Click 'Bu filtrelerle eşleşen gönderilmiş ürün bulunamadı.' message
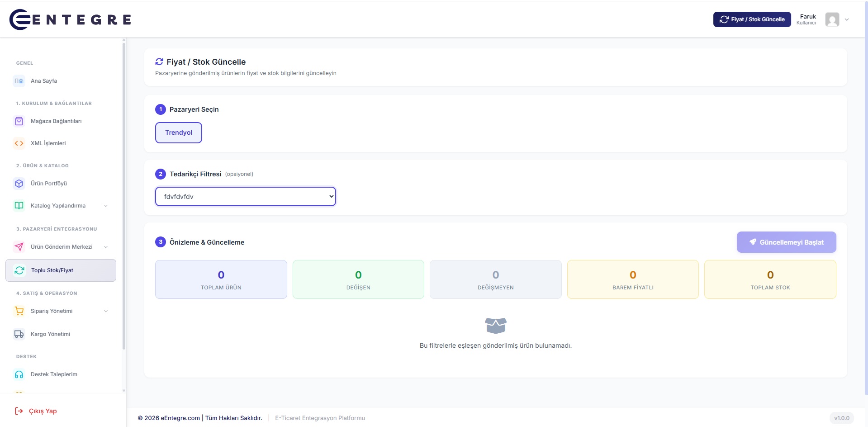This screenshot has width=868, height=430. (x=496, y=345)
